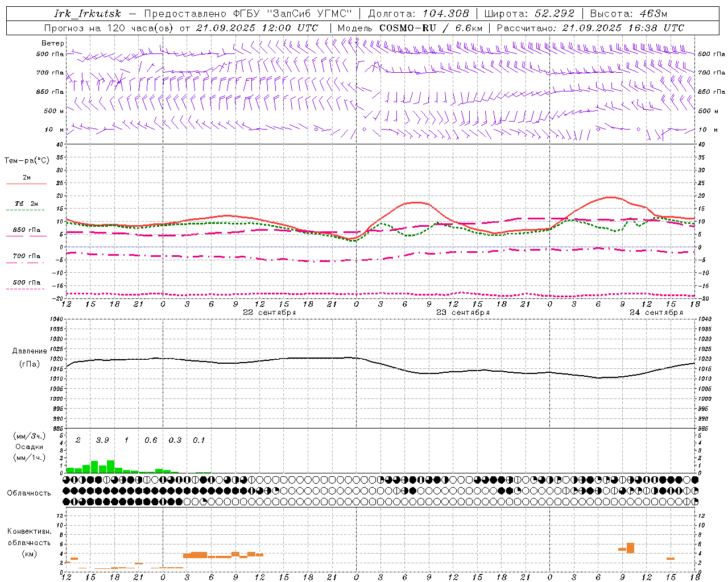Click the Высота: 463м value

628,14
